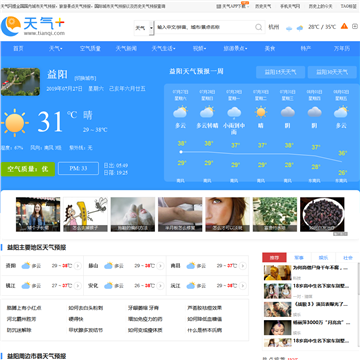
Task: Open 天气新闻 in the nav bar
Action: (126, 49)
